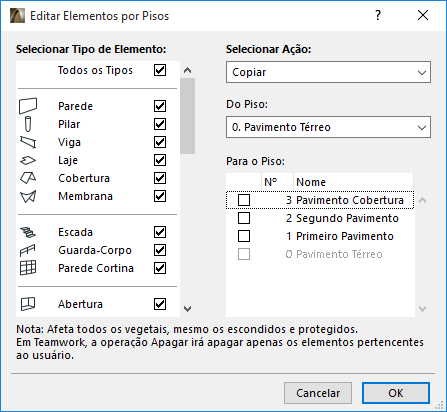
Task: Open the Selecionar Ação Copiar dropdown
Action: click(x=328, y=72)
